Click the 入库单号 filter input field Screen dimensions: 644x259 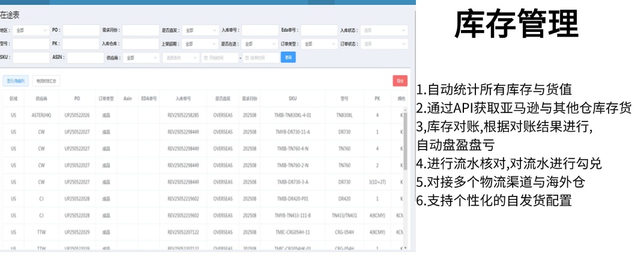coord(260,29)
